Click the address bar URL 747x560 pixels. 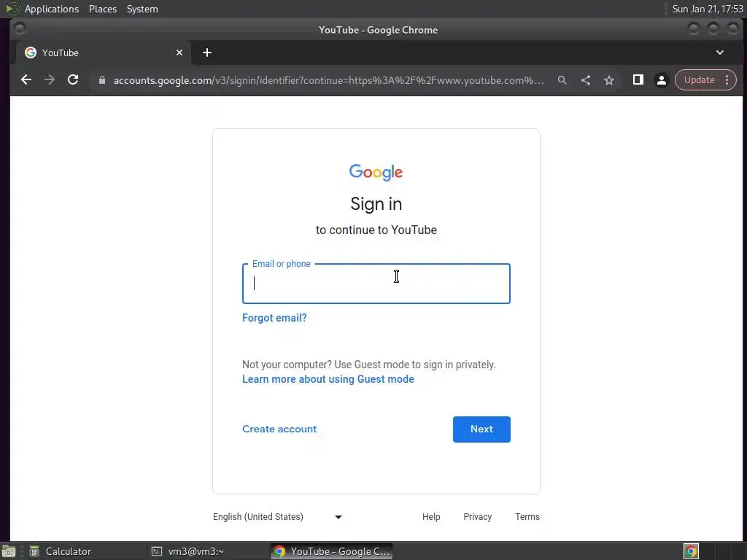click(x=328, y=80)
